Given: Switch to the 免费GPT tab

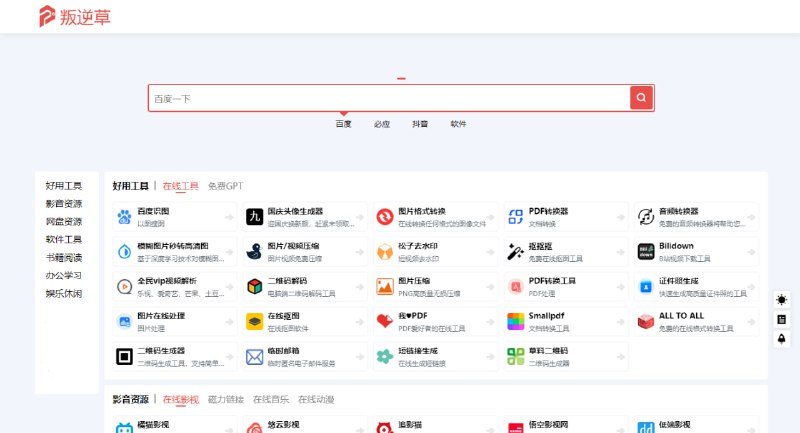Looking at the screenshot, I should click(226, 186).
